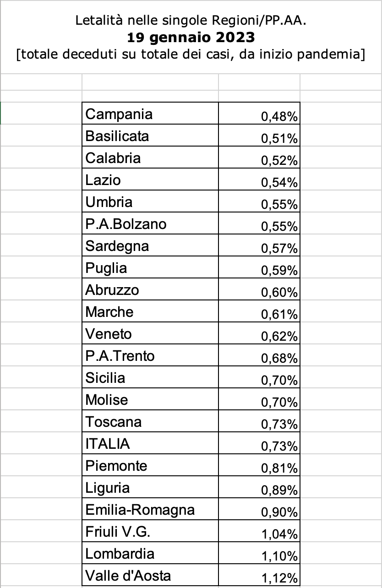Select the Piemonte cell

point(150,465)
